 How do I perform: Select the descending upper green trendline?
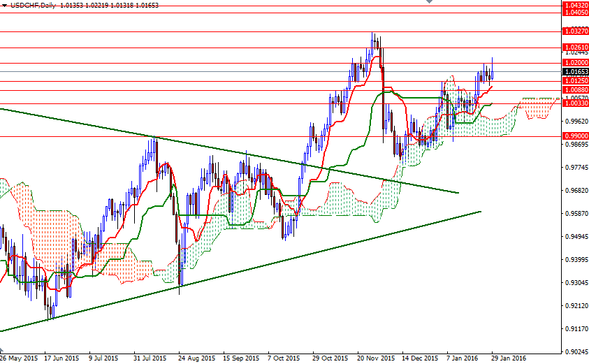click(229, 151)
